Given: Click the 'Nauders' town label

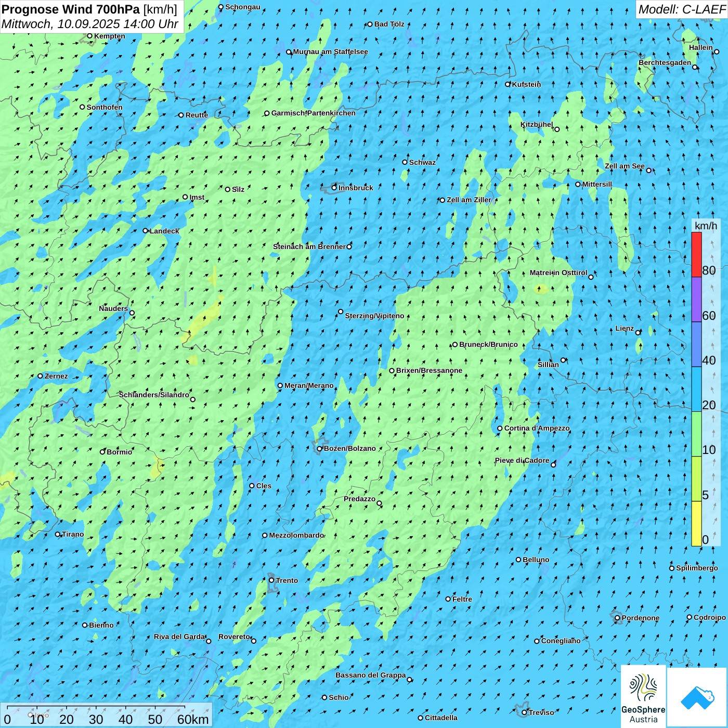Looking at the screenshot, I should click(x=113, y=308).
